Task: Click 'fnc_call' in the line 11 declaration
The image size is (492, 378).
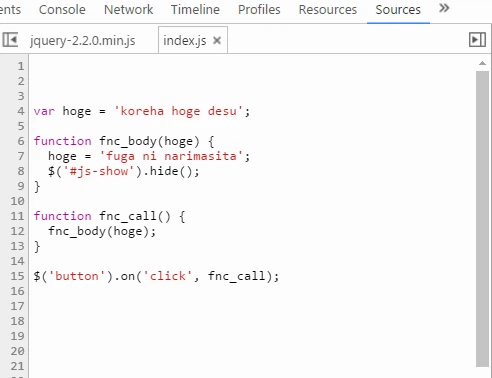Action: tap(128, 216)
